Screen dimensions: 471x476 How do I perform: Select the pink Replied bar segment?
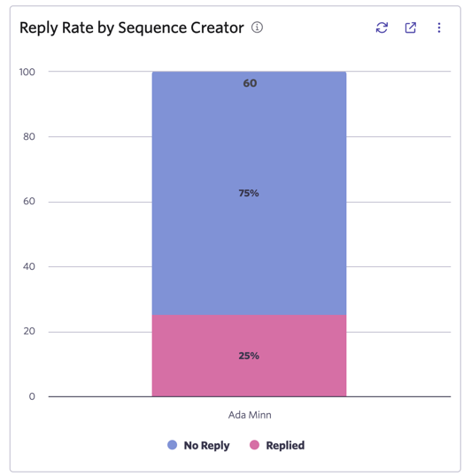[x=249, y=356]
